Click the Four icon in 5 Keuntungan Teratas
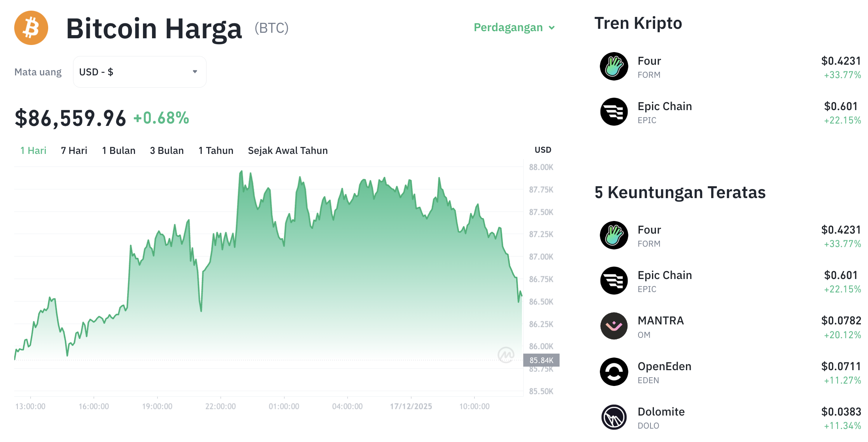Image resolution: width=868 pixels, height=442 pixels. (x=614, y=235)
